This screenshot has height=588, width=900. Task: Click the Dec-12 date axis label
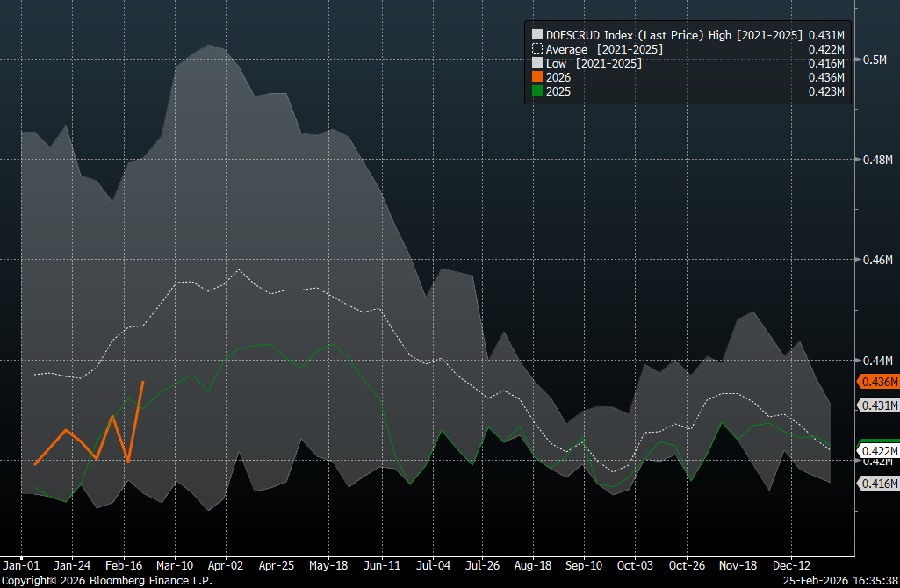click(x=792, y=565)
